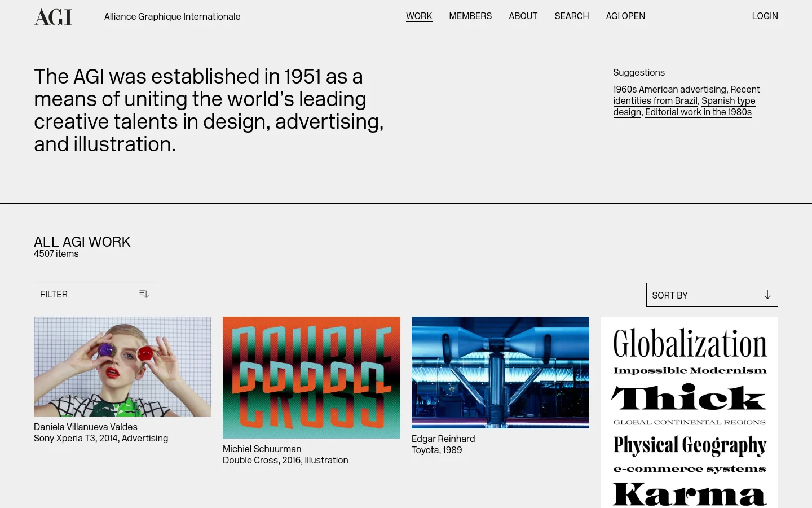Image resolution: width=812 pixels, height=508 pixels.
Task: Click Alliance Graphique Internationale title
Action: pos(172,17)
